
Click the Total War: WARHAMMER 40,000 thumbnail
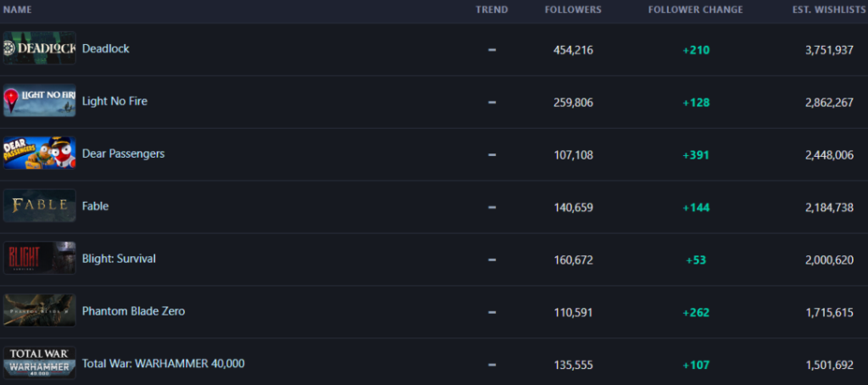point(39,364)
